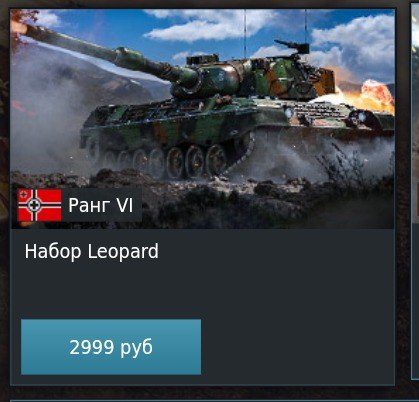
Task: Click the word Leopard in the pack title
Action: click(x=123, y=252)
